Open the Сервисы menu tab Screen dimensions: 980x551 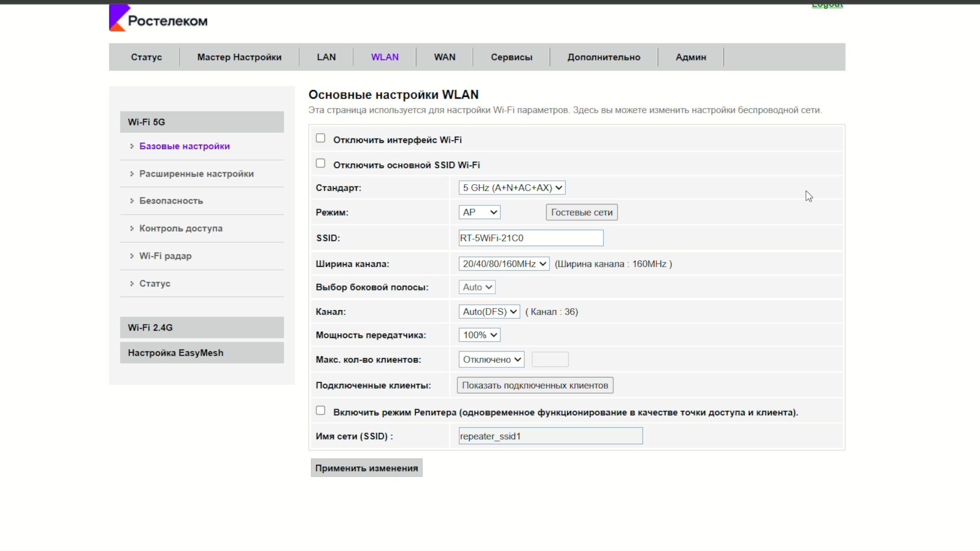[511, 57]
